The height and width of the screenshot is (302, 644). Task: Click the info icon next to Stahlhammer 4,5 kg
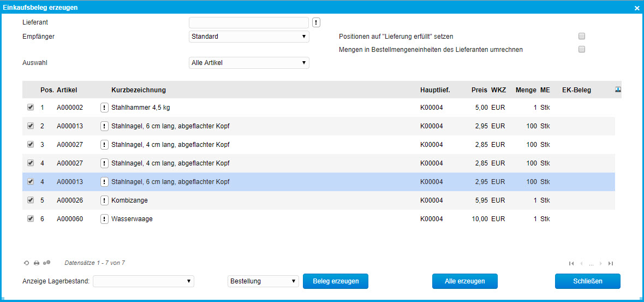(x=104, y=108)
